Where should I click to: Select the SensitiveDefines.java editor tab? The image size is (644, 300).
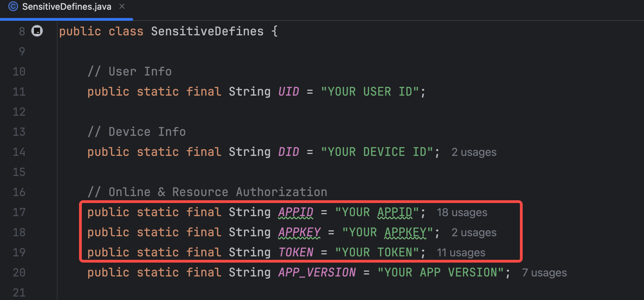click(67, 7)
